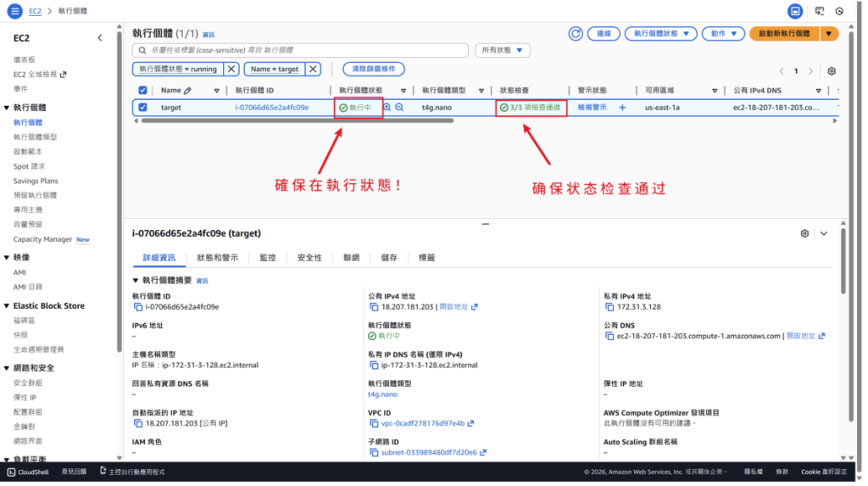
Task: Switch to 儲存 tab
Action: click(x=391, y=259)
